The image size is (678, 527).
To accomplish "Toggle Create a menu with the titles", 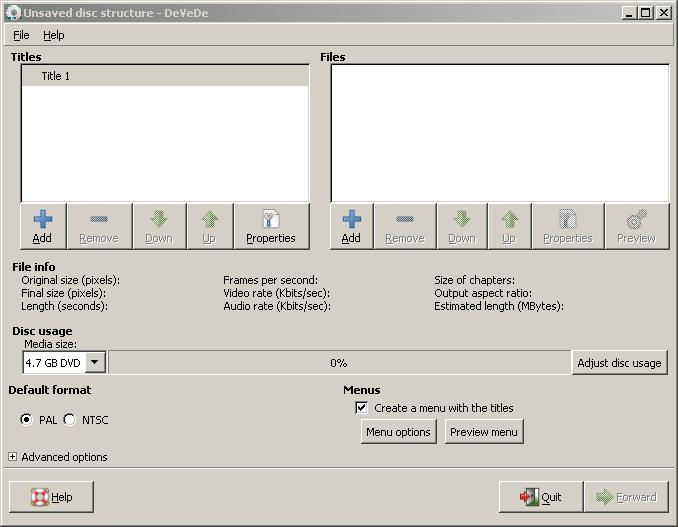I will [x=361, y=408].
